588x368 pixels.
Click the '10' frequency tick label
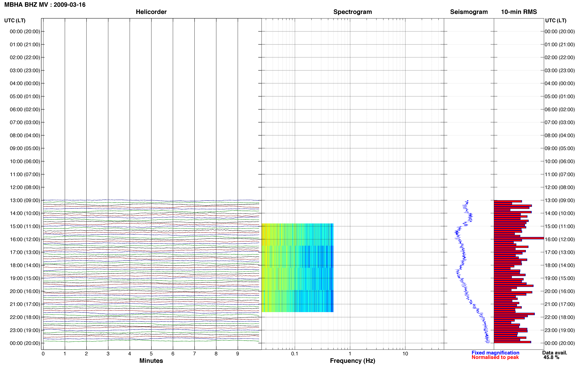pos(405,354)
